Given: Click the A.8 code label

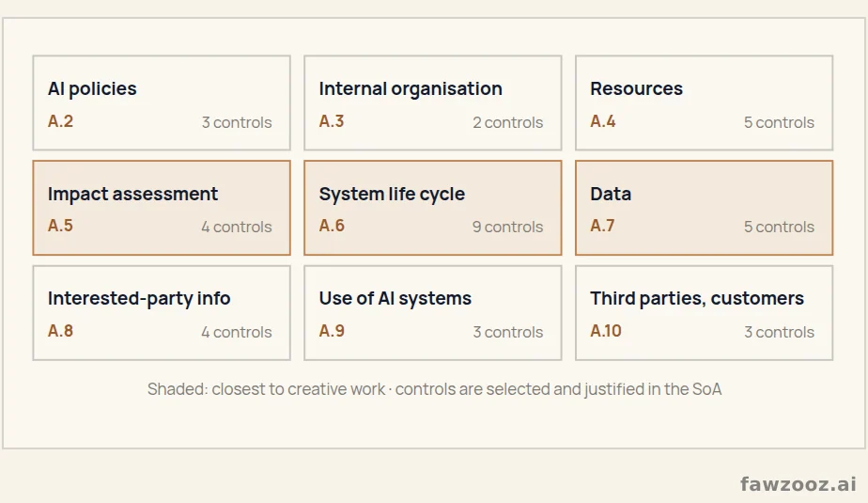Looking at the screenshot, I should coord(60,331).
